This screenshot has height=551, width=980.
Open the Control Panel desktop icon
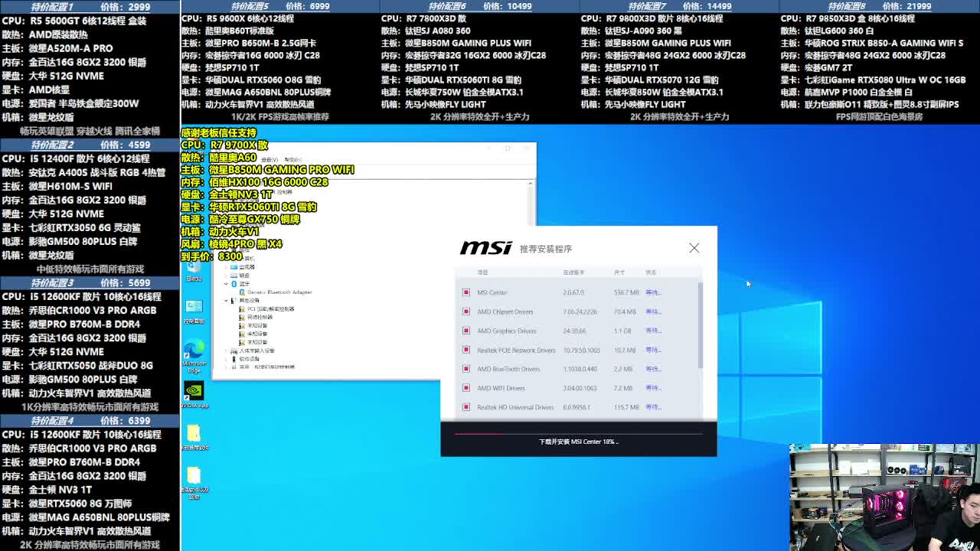pos(194,307)
